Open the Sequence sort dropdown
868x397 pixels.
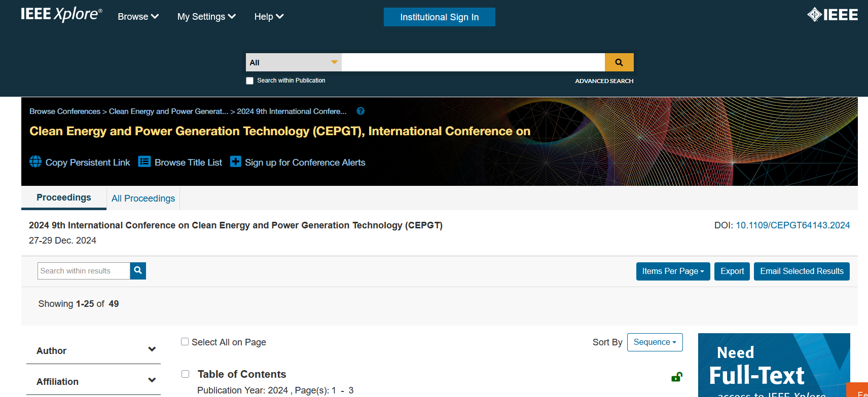pyautogui.click(x=655, y=342)
